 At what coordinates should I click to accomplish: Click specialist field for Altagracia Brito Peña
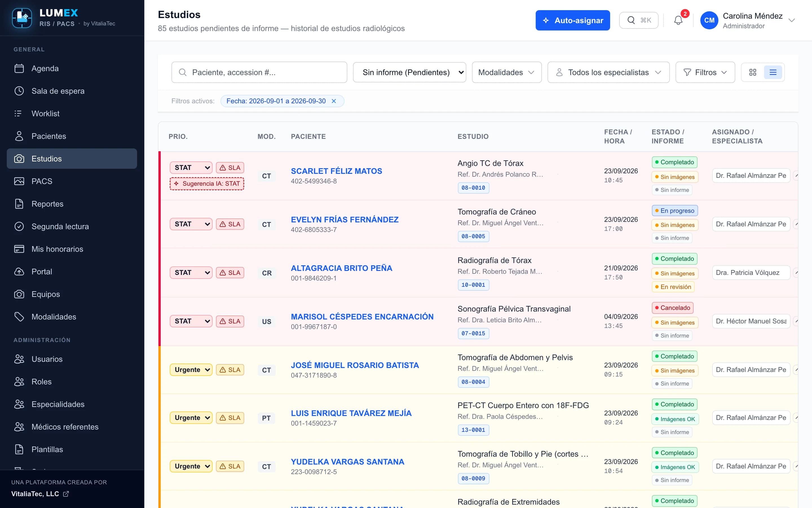(751, 272)
